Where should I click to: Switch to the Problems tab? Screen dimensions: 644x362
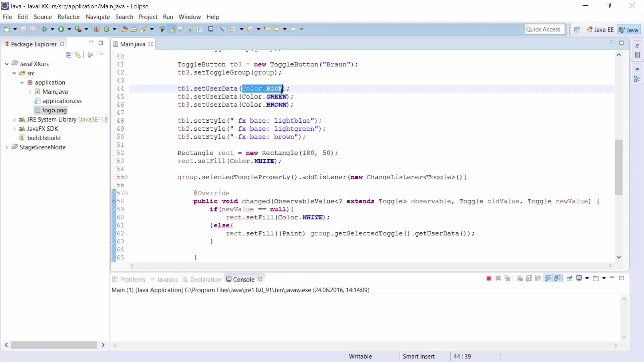[129, 279]
